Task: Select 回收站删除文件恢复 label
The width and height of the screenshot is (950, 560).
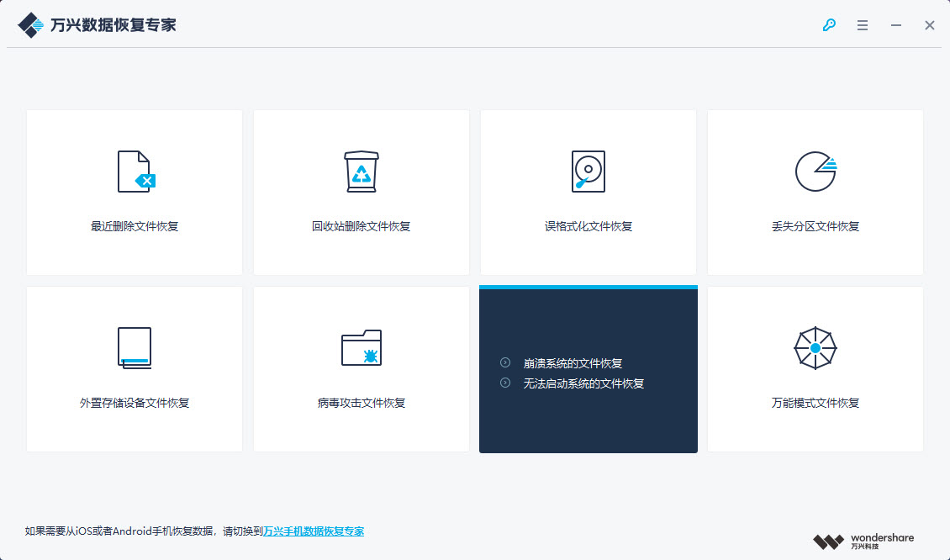Action: click(x=362, y=226)
